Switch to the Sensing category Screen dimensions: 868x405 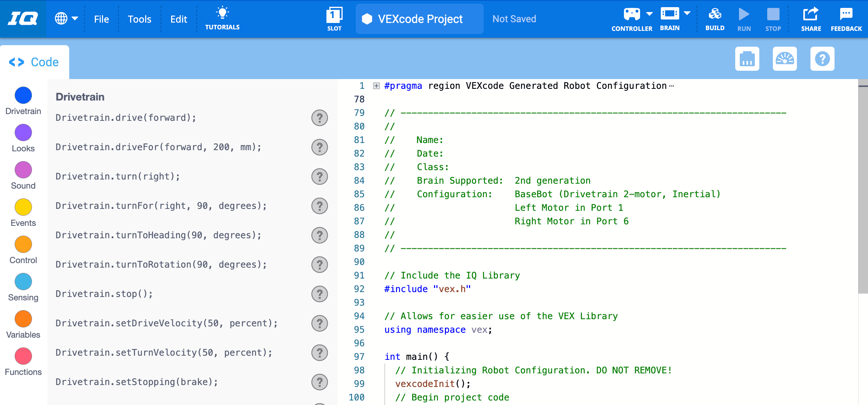click(23, 282)
